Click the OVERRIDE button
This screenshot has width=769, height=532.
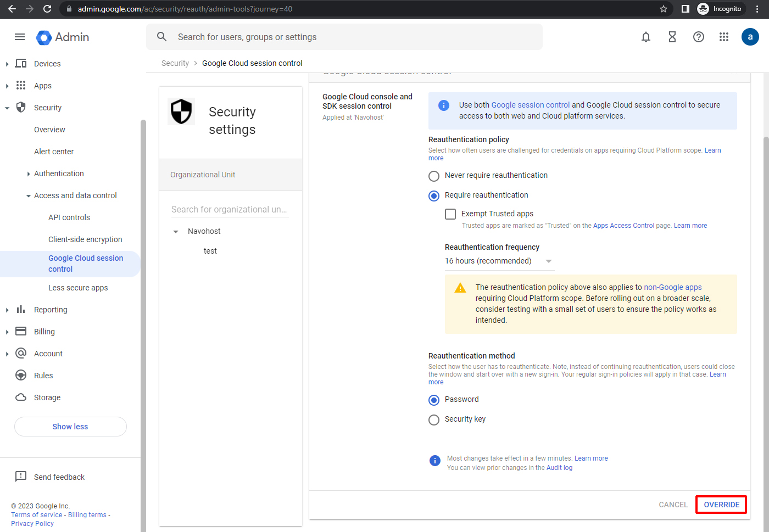(721, 505)
